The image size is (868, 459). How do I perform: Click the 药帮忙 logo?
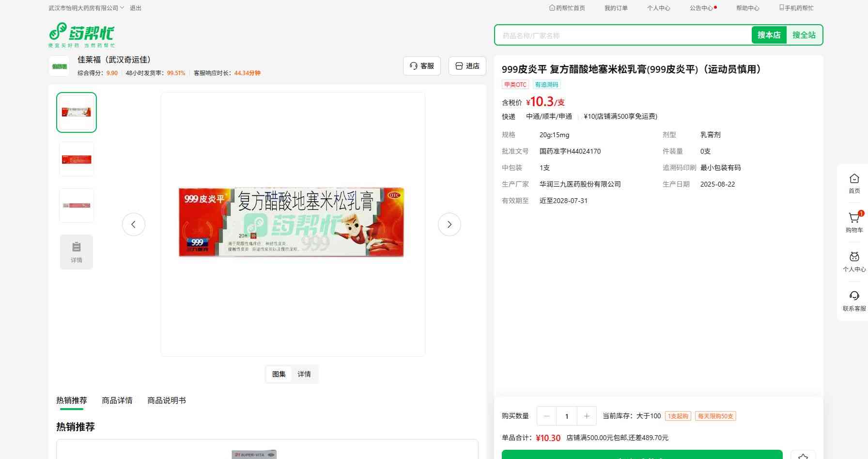81,34
